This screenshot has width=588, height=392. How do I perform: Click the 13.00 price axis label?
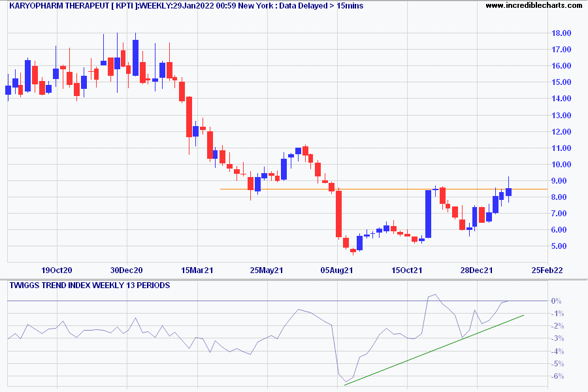tap(561, 116)
